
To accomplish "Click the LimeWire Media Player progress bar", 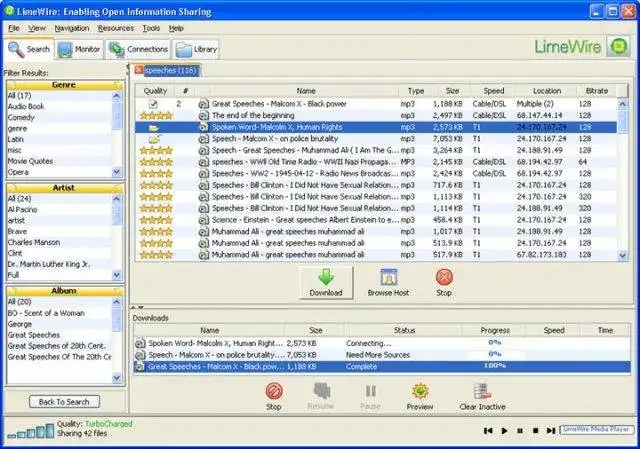I will tap(596, 430).
